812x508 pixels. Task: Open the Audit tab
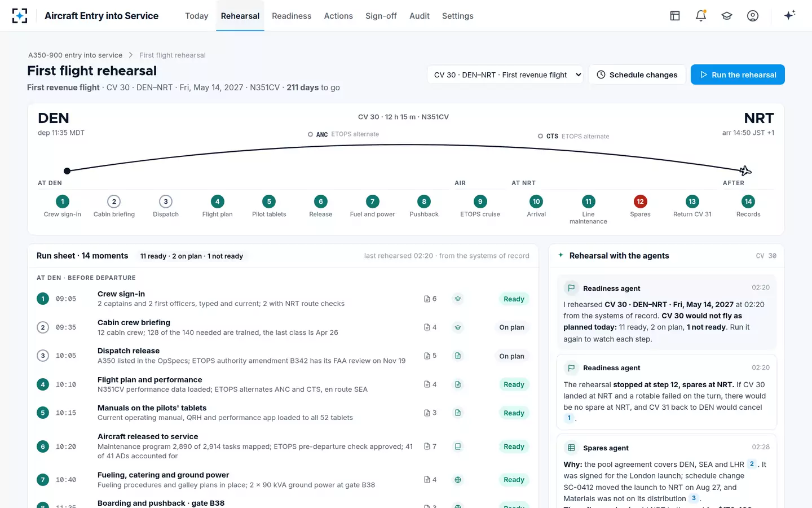(420, 16)
